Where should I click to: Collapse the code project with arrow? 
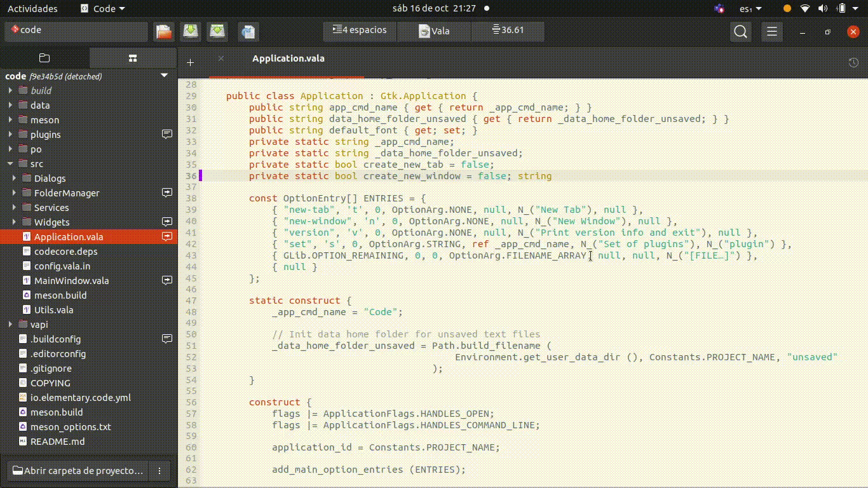[164, 76]
